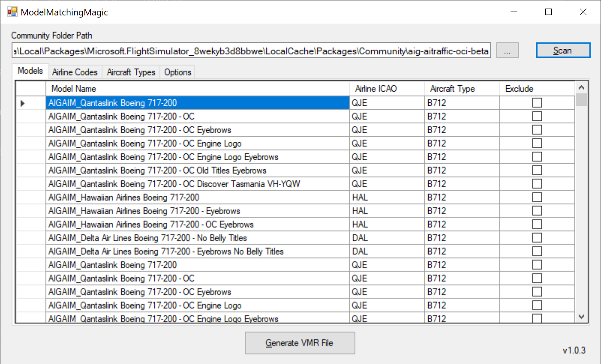The width and height of the screenshot is (601, 364).
Task: Click the Exclude column header
Action: coord(537,89)
